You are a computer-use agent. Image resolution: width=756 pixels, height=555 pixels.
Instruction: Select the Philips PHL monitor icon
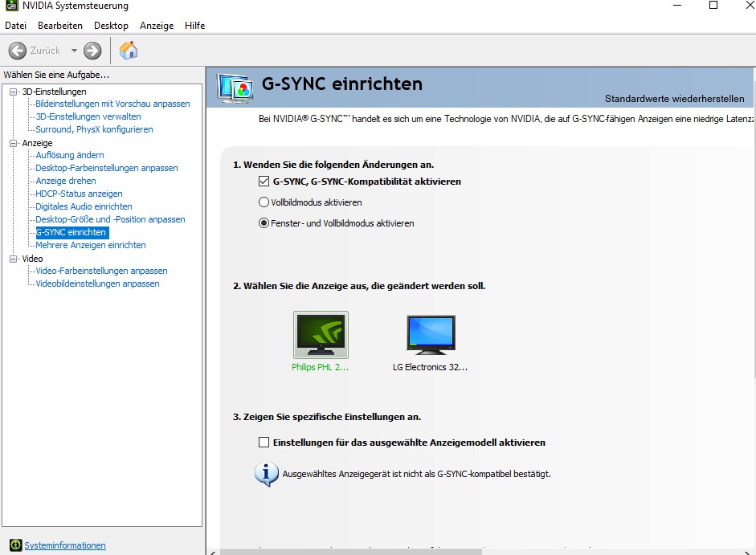pyautogui.click(x=321, y=335)
